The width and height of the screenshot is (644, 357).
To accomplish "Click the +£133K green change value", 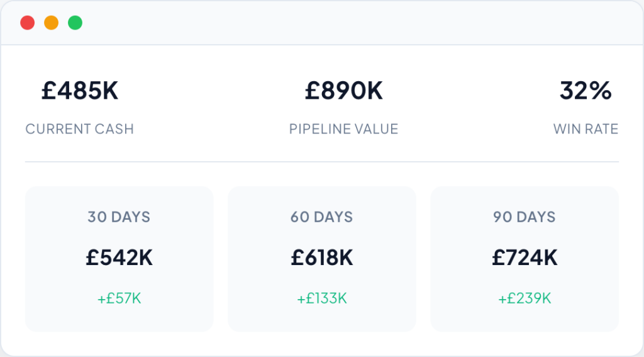I will click(x=321, y=298).
